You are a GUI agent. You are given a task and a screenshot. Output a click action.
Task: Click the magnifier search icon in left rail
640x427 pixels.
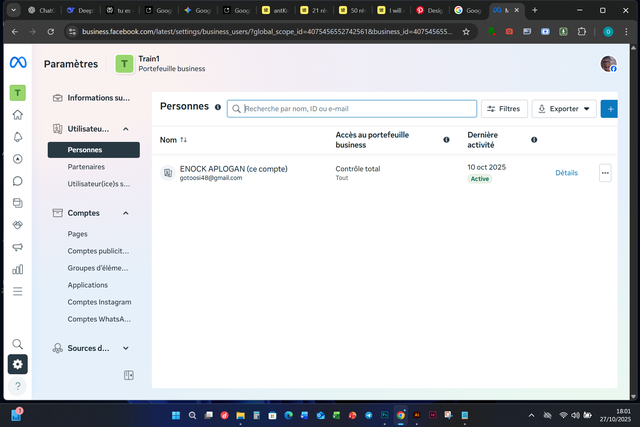point(17,343)
